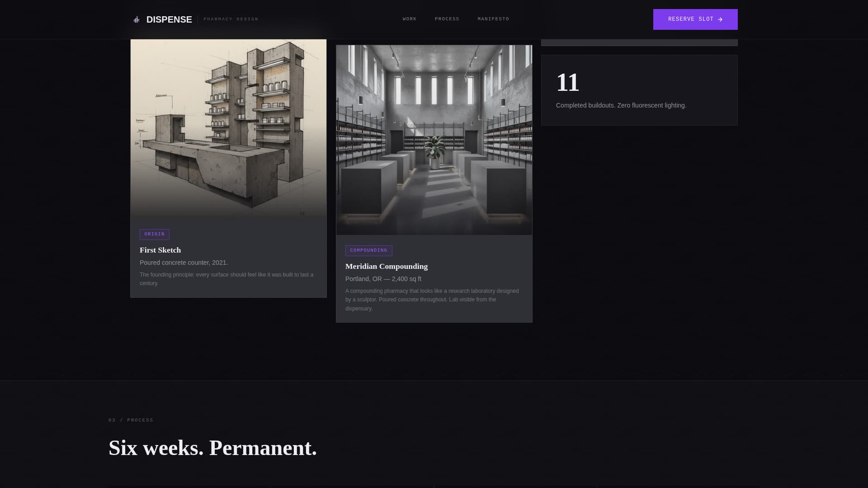The height and width of the screenshot is (488, 868).
Task: Open the First Sketch concrete counter image
Action: coord(228,129)
